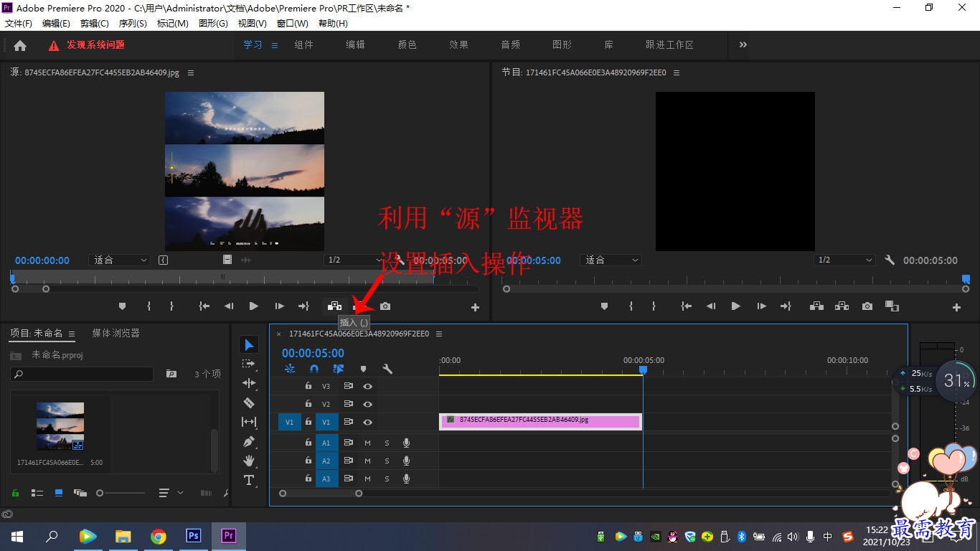Mark In point in Source monitor
Viewport: 980px width, 551px height.
[x=149, y=306]
